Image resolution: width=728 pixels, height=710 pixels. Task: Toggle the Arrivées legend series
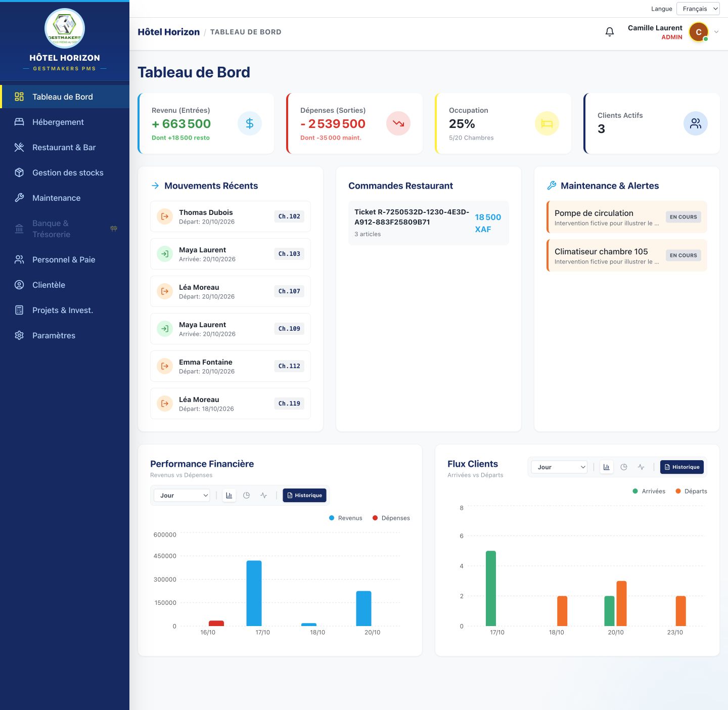649,491
